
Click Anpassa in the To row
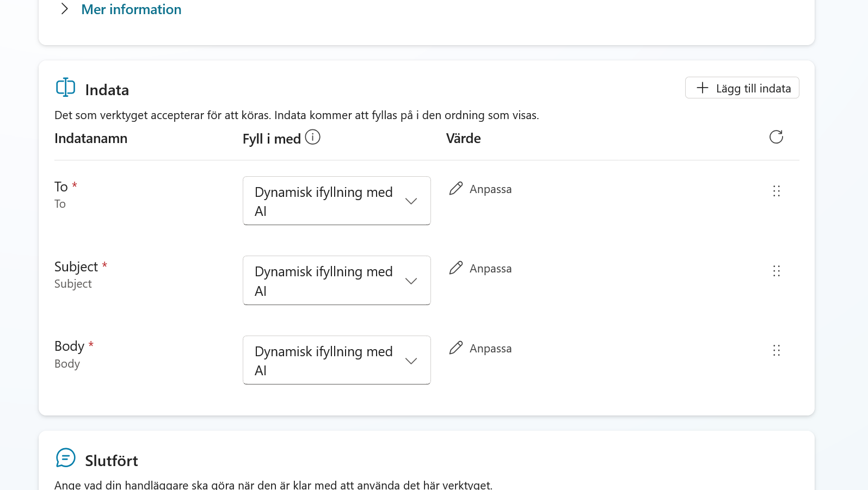pyautogui.click(x=481, y=189)
